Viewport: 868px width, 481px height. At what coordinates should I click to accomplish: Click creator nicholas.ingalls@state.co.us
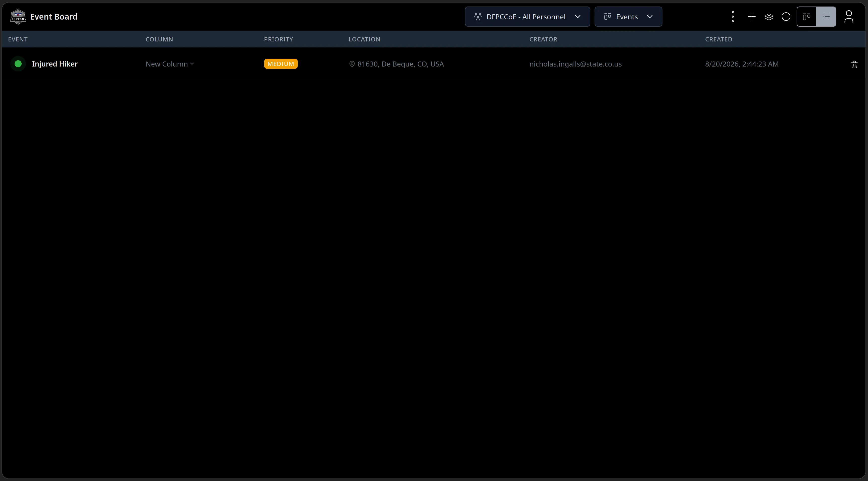[575, 64]
